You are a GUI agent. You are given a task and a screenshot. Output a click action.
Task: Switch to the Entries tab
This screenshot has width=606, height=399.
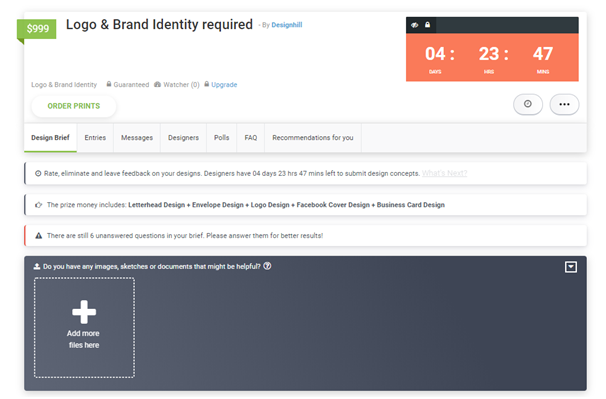pyautogui.click(x=95, y=138)
